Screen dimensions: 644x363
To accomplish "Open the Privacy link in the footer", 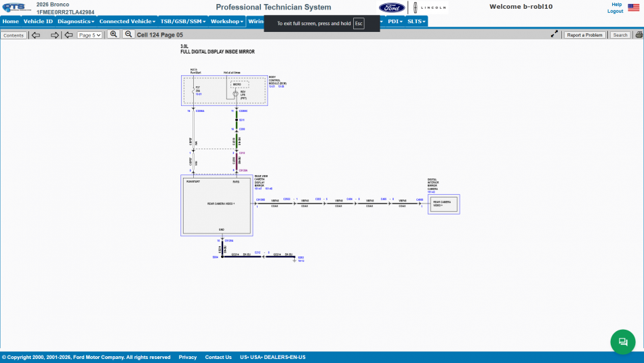I will point(188,358).
